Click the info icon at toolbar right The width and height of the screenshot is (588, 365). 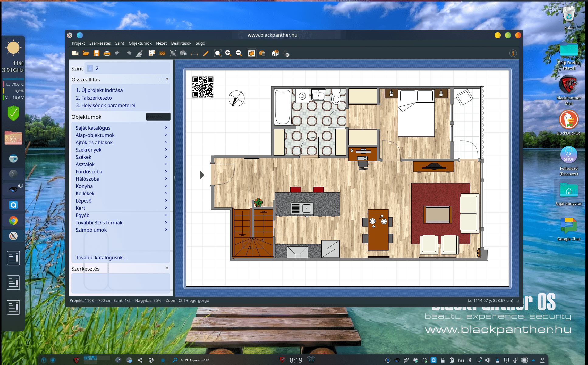513,53
